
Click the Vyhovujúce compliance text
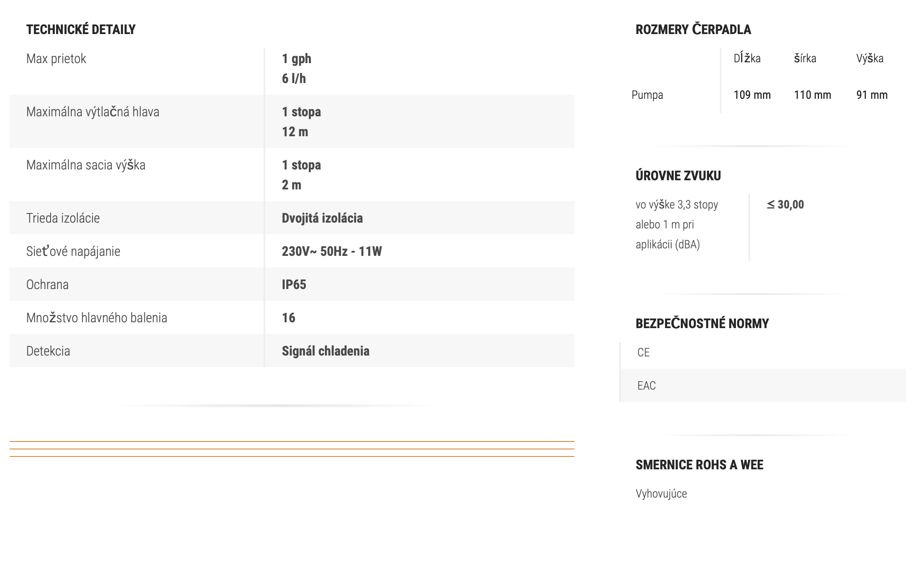click(661, 493)
